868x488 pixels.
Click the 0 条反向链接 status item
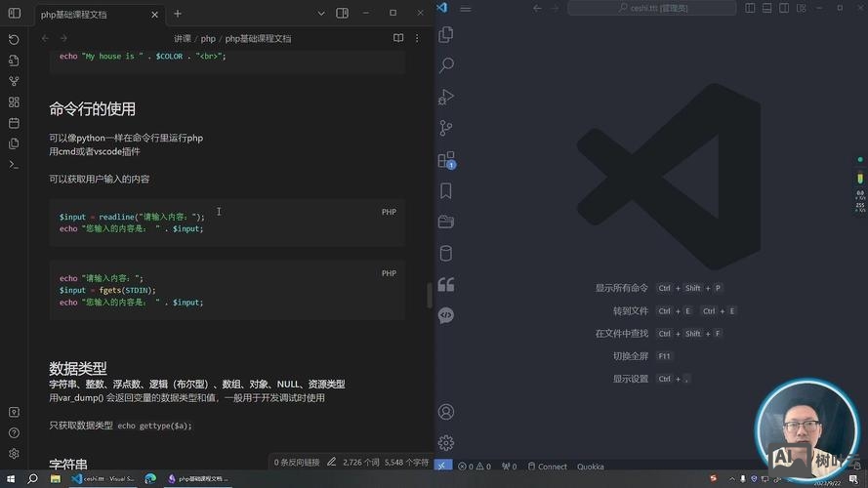click(x=297, y=462)
